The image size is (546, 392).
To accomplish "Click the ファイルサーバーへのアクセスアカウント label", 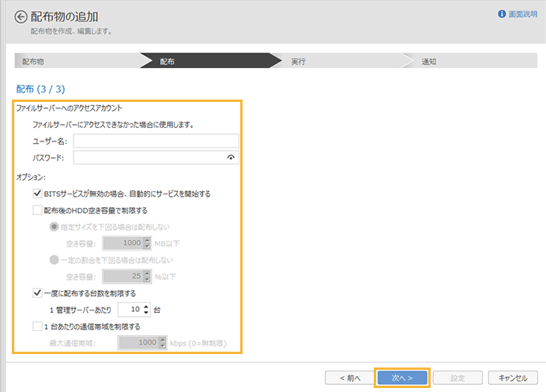I will click(x=69, y=108).
